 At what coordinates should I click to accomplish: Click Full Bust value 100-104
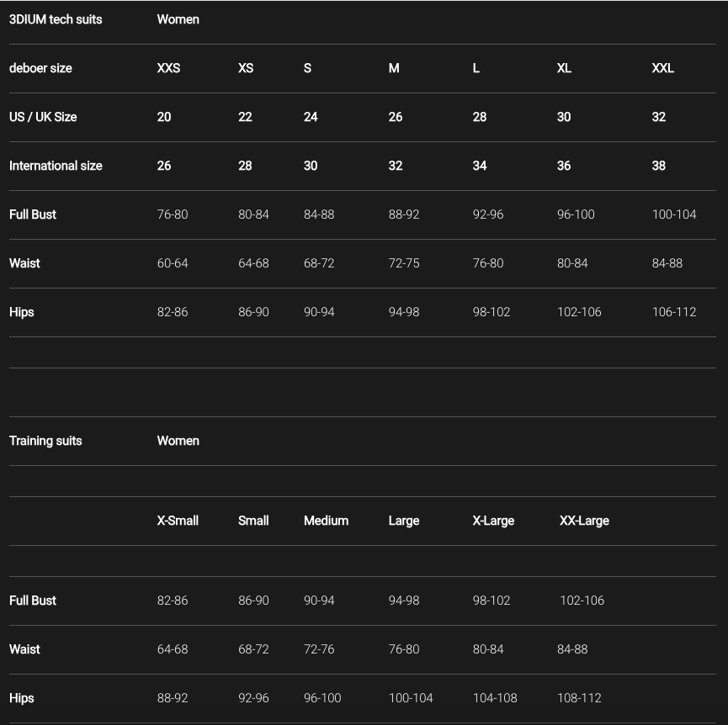coord(674,214)
